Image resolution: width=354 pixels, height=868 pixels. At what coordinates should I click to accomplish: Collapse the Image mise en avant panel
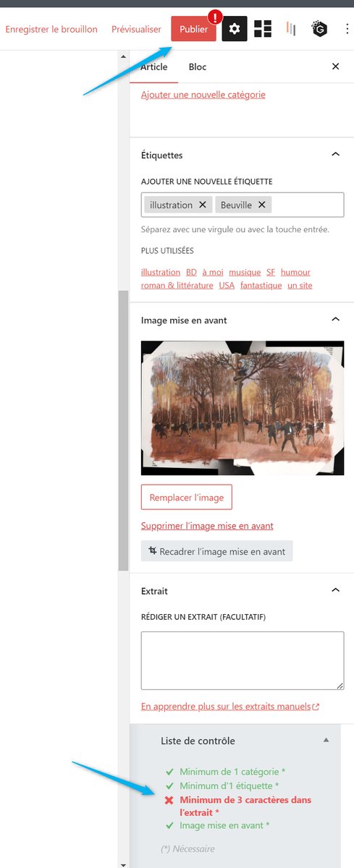pos(335,319)
